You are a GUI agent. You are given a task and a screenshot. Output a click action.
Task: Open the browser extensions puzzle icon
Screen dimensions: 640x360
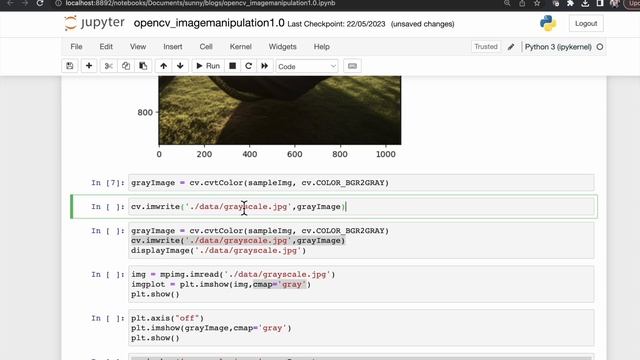click(x=570, y=3)
